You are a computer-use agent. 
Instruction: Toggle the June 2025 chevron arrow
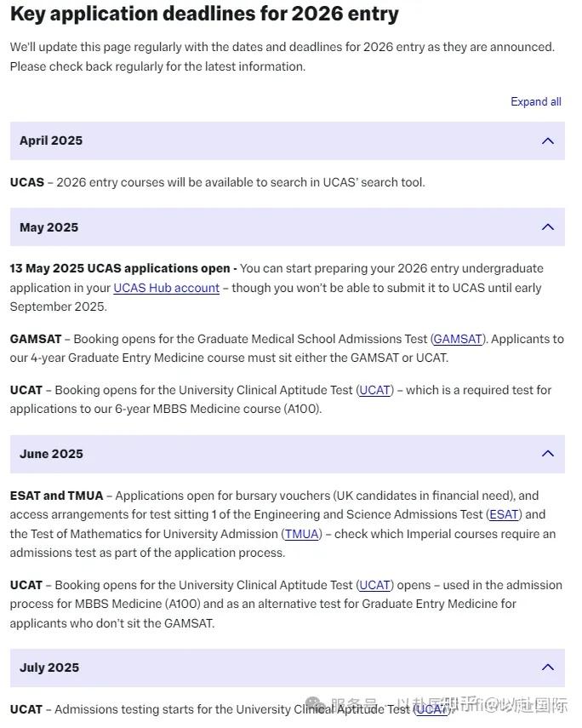(547, 454)
